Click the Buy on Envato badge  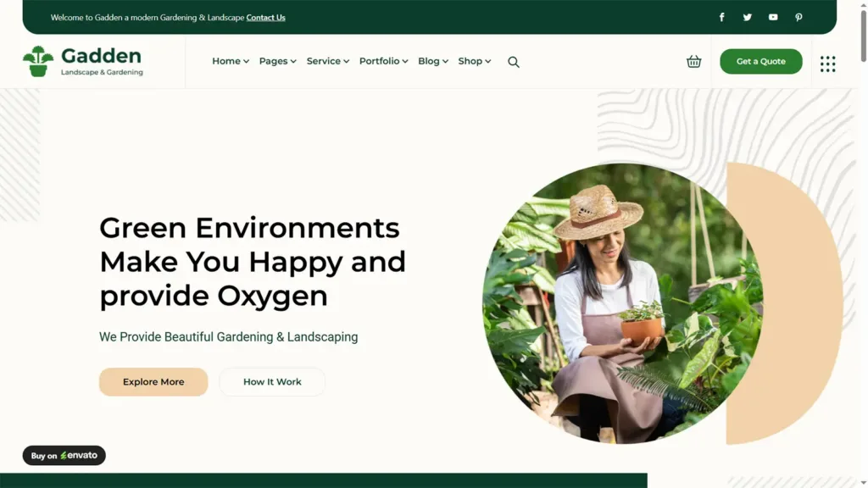point(64,455)
